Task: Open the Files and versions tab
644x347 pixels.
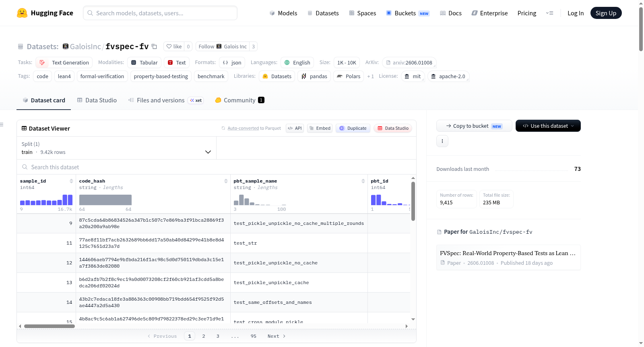Action: [x=165, y=100]
